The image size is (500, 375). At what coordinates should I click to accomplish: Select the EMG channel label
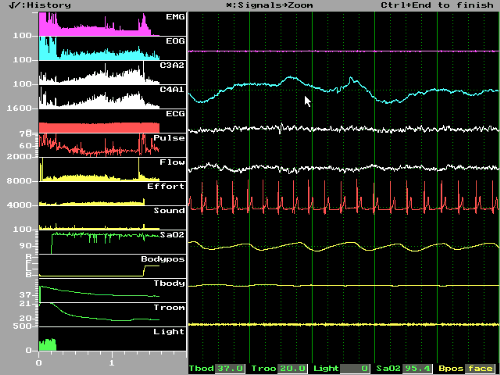click(175, 17)
